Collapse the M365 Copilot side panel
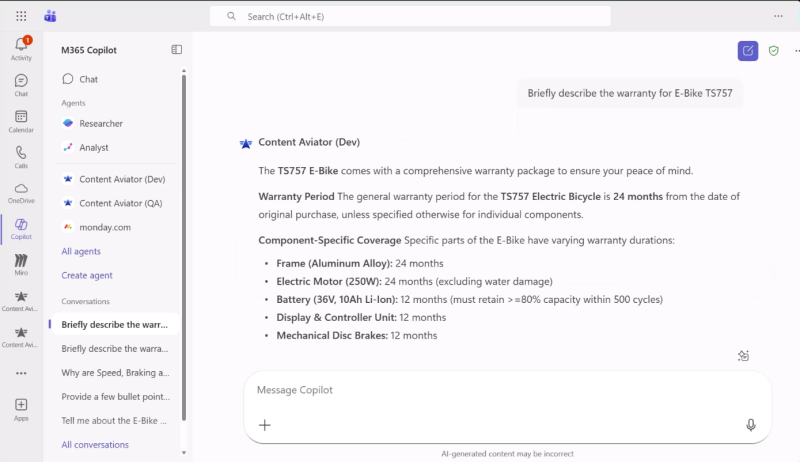 tap(177, 49)
